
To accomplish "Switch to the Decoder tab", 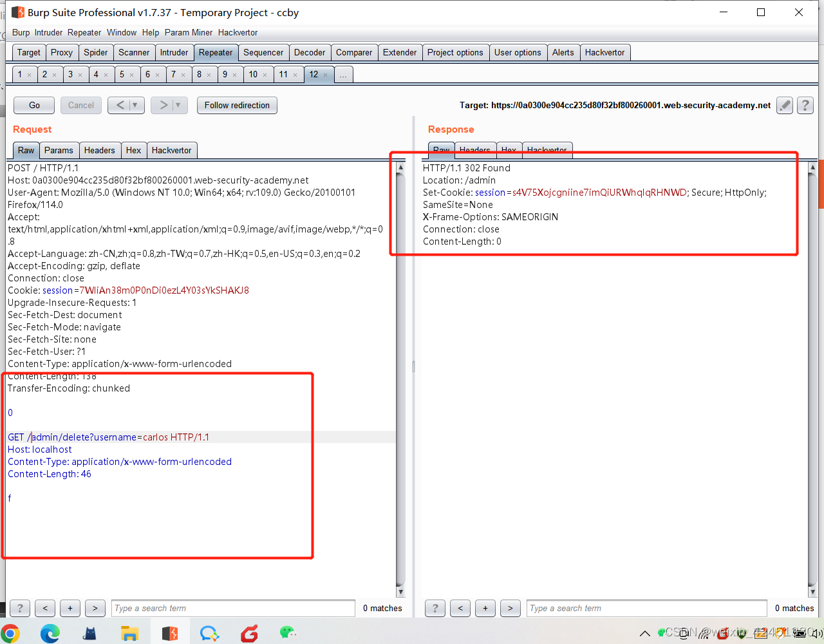I will tap(310, 53).
